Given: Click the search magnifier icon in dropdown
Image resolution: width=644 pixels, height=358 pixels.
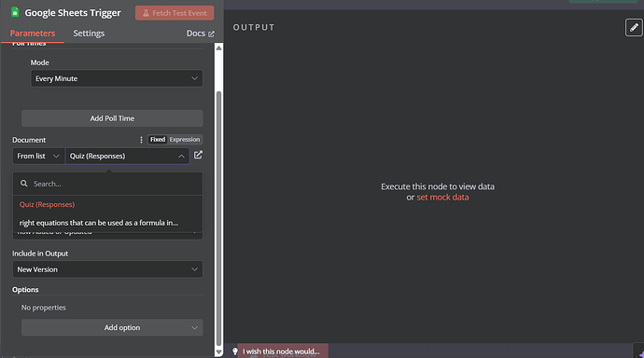Looking at the screenshot, I should coord(24,184).
